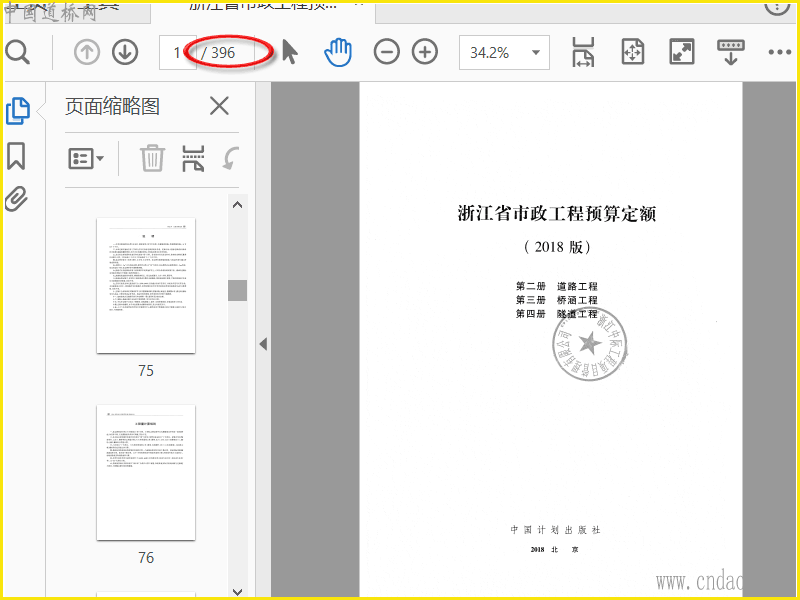Open the 34.2% zoom level dropdown
This screenshot has width=800, height=600.
tap(504, 53)
